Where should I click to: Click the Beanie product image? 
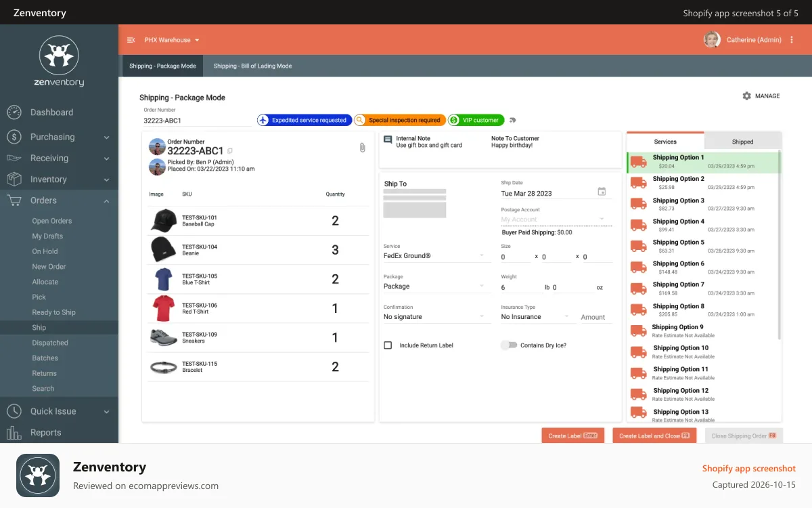[164, 249]
